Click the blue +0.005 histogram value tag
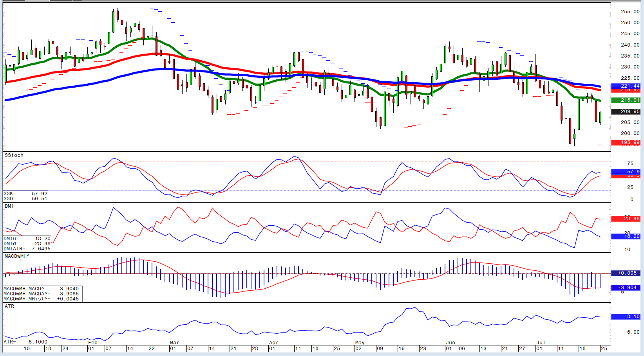 pos(626,273)
